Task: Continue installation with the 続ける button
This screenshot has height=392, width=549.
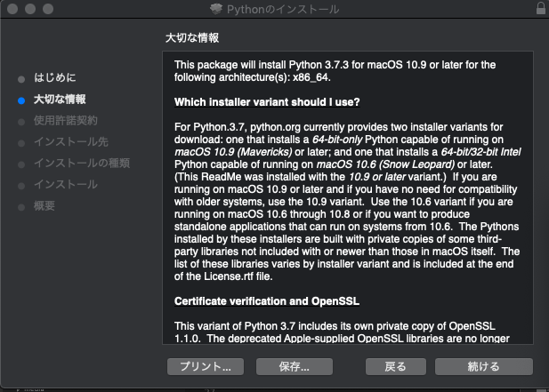Action: click(x=484, y=366)
